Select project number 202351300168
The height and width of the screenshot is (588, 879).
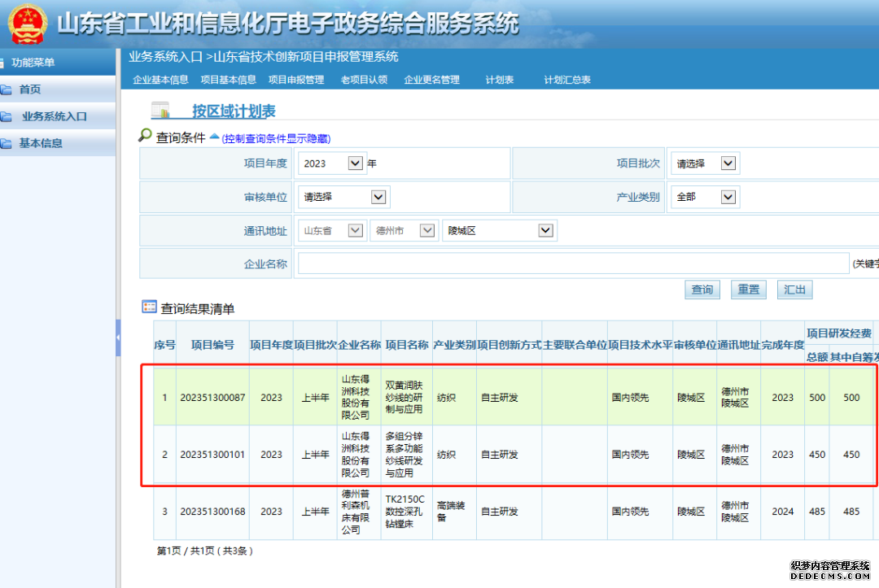point(212,512)
